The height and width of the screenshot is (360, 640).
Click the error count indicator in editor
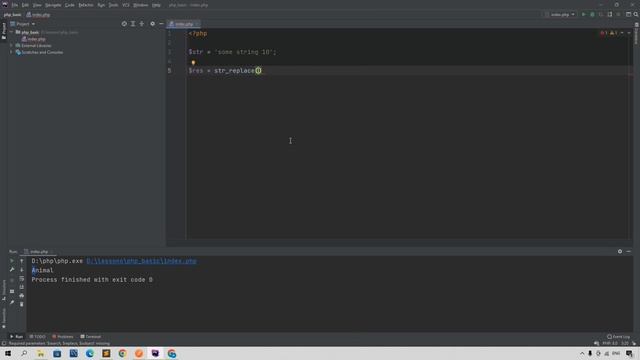click(x=603, y=33)
